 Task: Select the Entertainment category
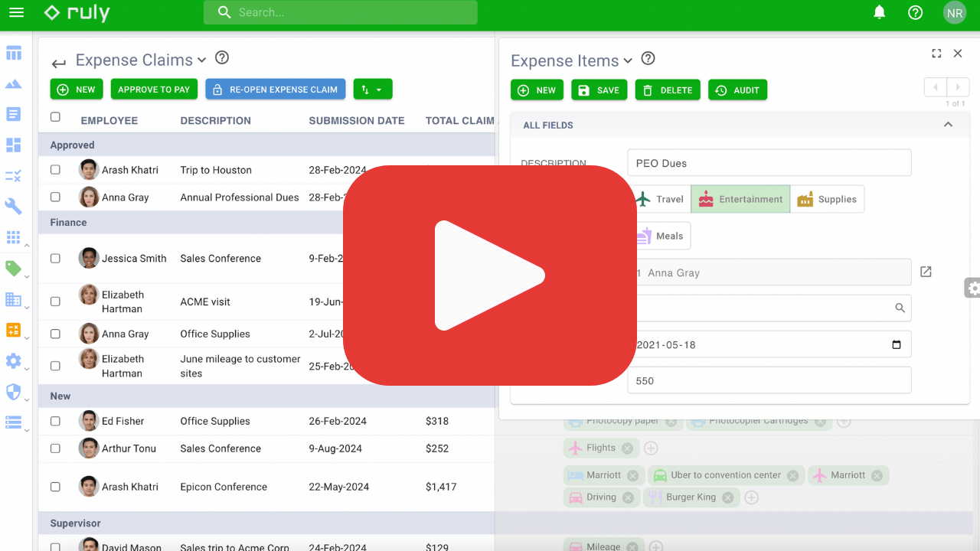740,199
